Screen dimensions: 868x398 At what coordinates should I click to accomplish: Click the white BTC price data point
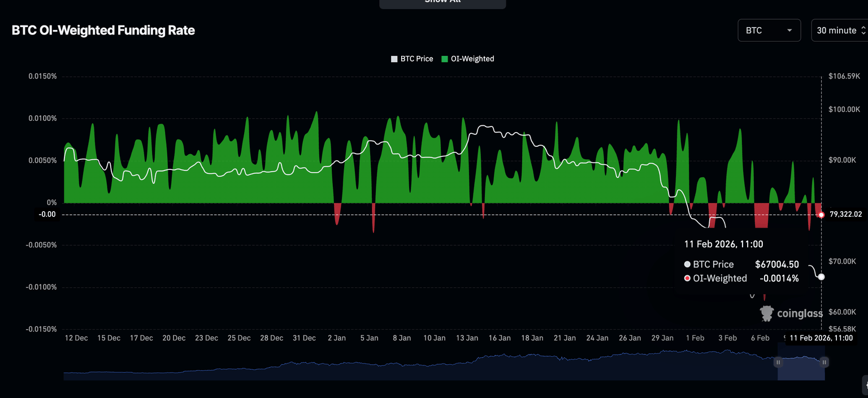(x=821, y=277)
